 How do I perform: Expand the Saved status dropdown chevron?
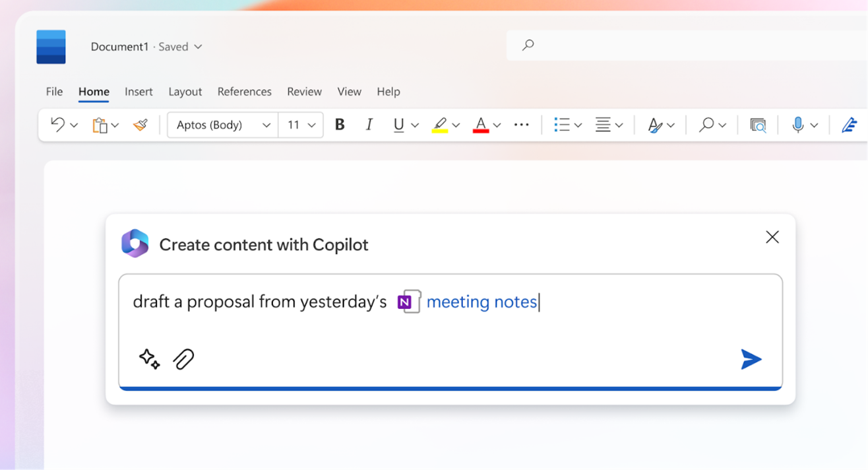[x=198, y=47]
